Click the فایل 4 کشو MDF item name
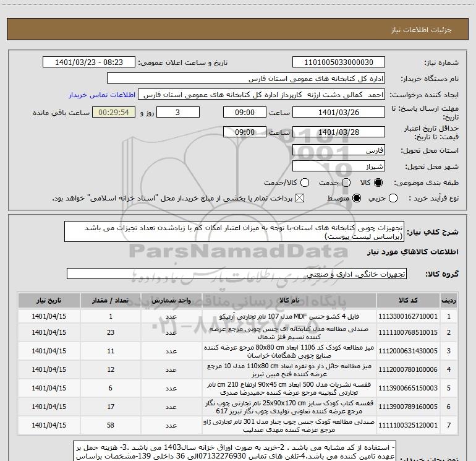 [x=289, y=316]
